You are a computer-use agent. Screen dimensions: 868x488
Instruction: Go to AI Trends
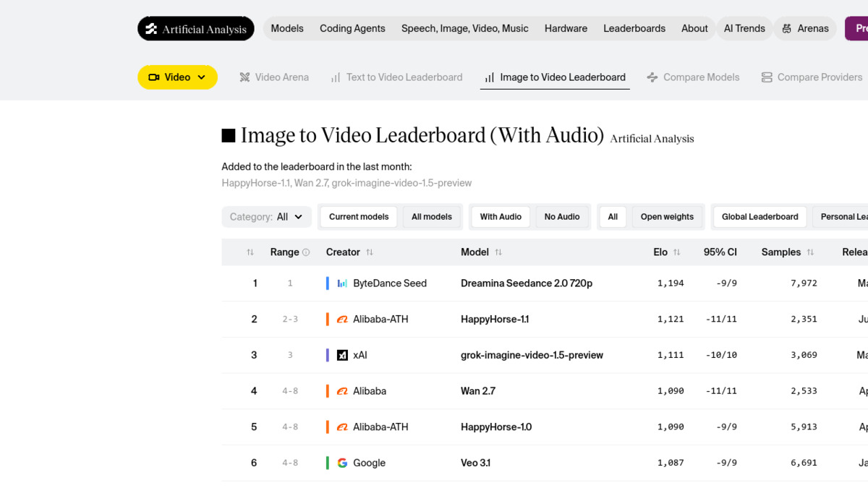tap(744, 29)
